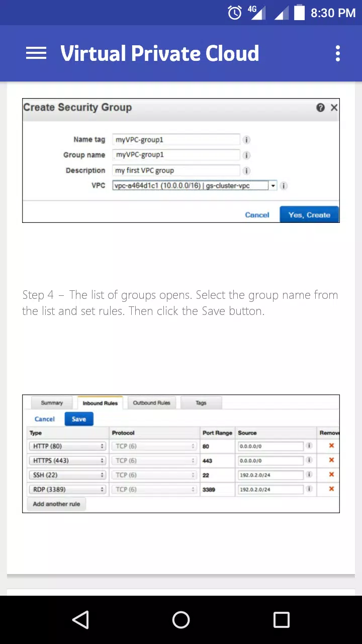This screenshot has height=644, width=362.
Task: Tap the Android home circle button
Action: pyautogui.click(x=181, y=620)
